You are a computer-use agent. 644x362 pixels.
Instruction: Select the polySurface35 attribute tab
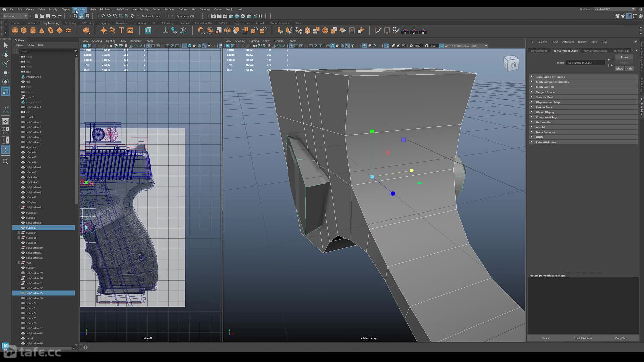539,51
